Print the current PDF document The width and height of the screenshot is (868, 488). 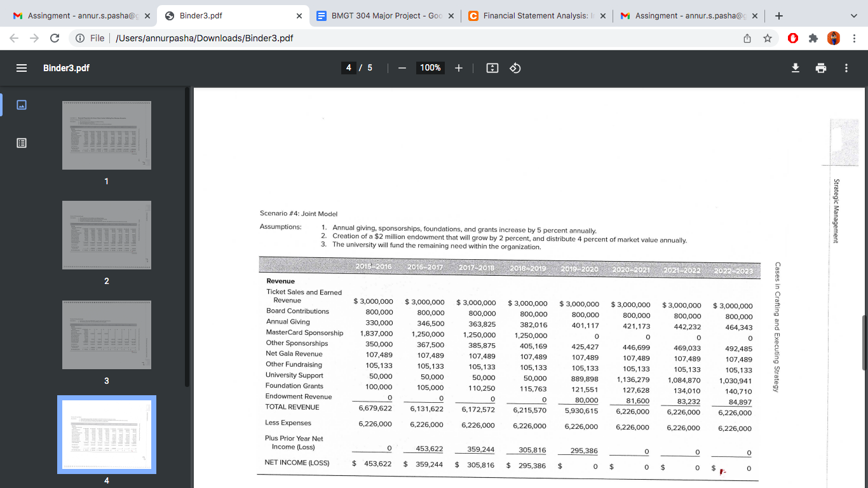pyautogui.click(x=820, y=67)
